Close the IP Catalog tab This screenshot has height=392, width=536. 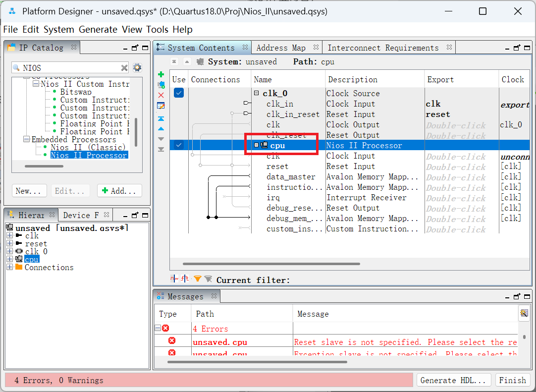tap(73, 47)
